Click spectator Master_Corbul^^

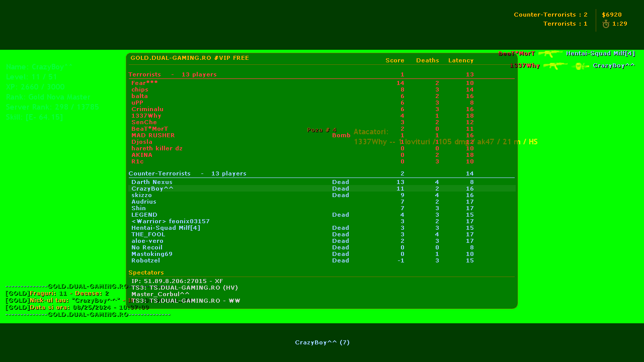pyautogui.click(x=160, y=294)
